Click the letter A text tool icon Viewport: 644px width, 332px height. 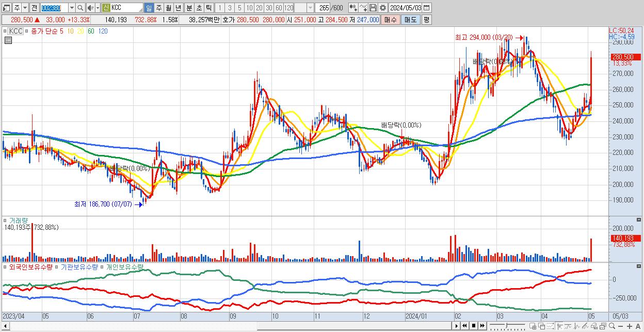(x=638, y=326)
